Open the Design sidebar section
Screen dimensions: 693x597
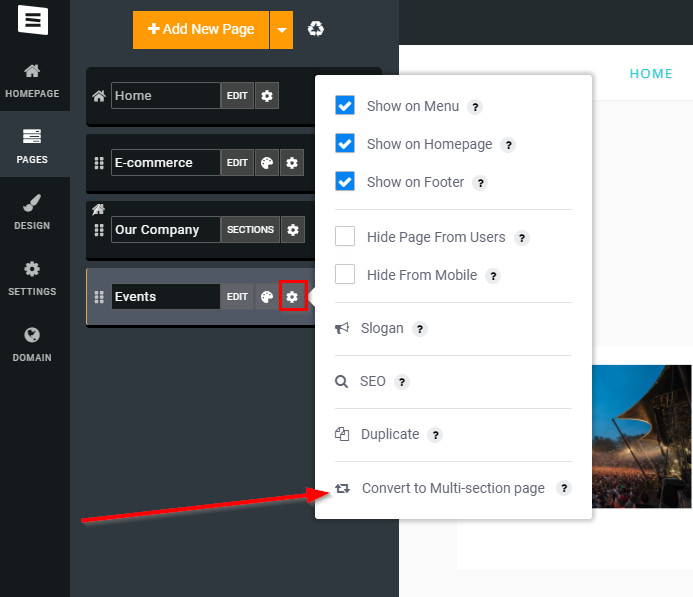(x=32, y=213)
